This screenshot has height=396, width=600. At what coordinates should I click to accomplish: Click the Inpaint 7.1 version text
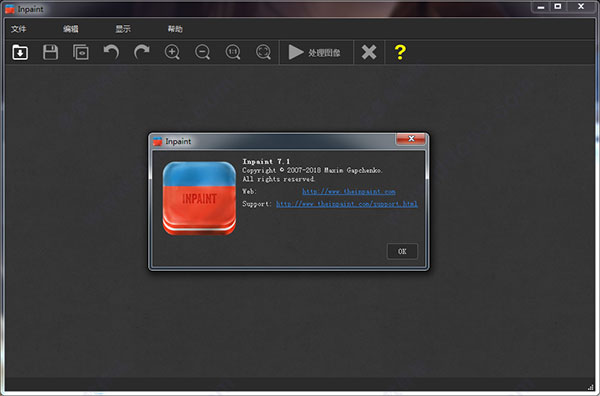[266, 161]
